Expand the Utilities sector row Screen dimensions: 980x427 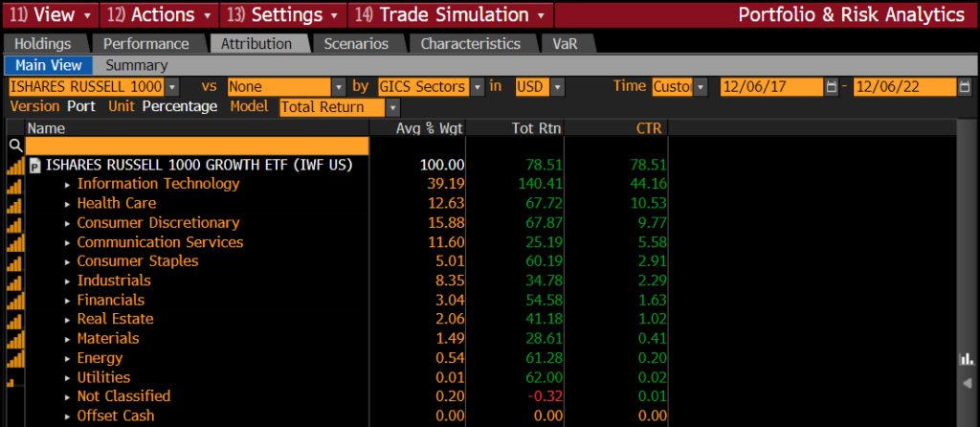(x=69, y=378)
